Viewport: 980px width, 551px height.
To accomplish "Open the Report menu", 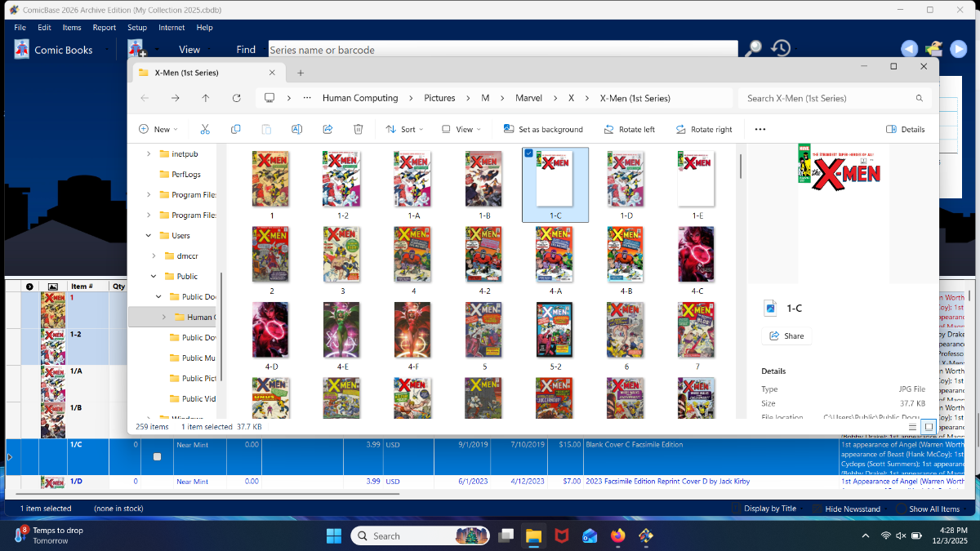I will (104, 27).
